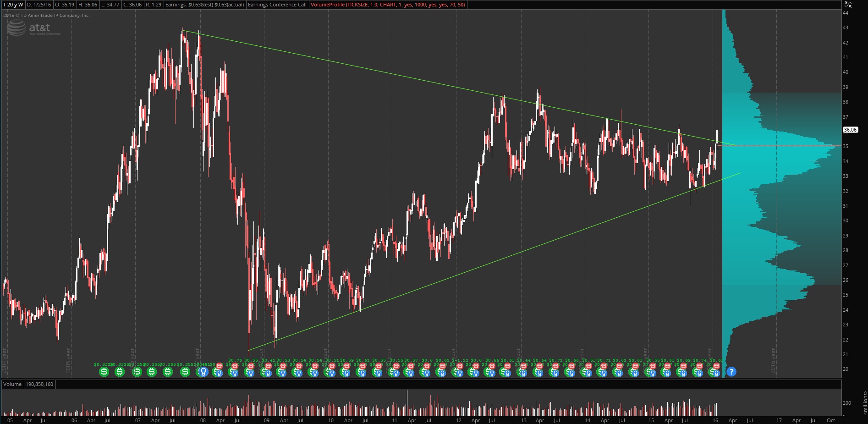
Task: Click the Oct label on time axis
Action: coord(831,420)
